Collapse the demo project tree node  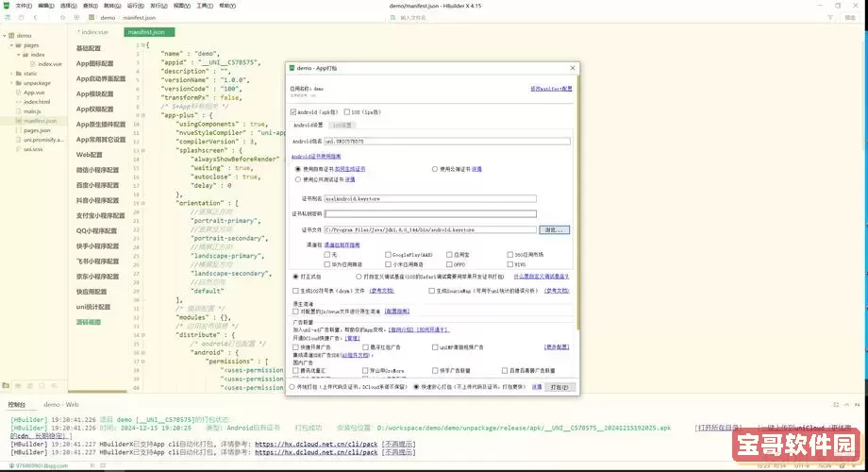pos(5,36)
